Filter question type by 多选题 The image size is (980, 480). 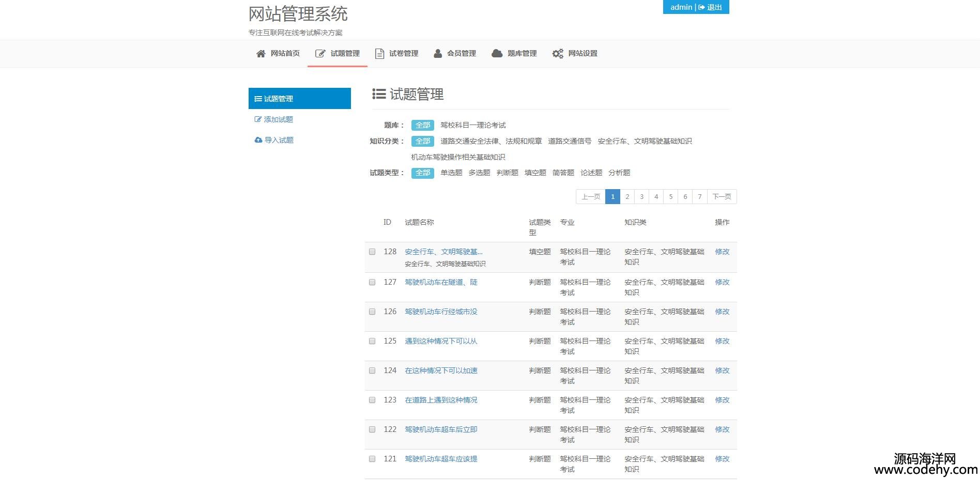point(479,173)
